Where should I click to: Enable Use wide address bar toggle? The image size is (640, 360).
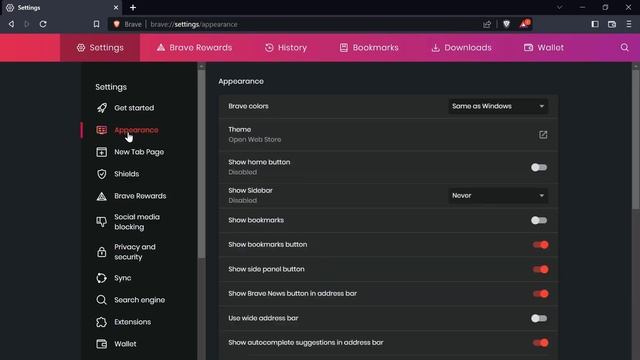[x=539, y=318]
